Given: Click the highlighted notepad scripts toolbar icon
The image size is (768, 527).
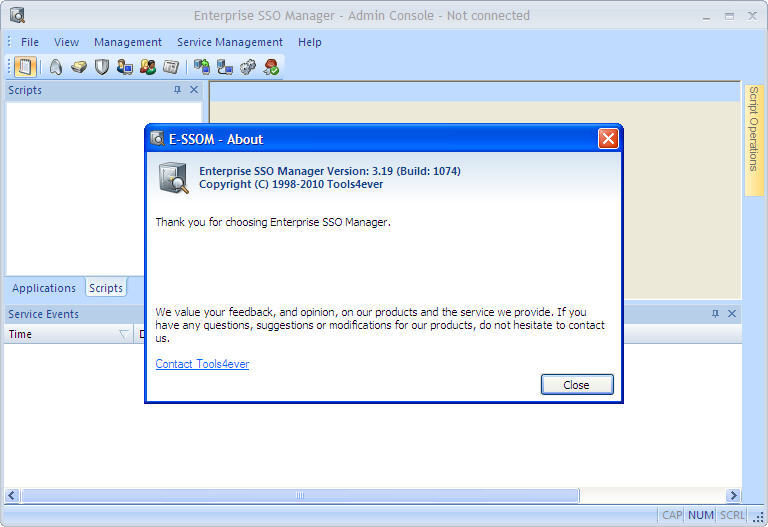Looking at the screenshot, I should click(25, 67).
